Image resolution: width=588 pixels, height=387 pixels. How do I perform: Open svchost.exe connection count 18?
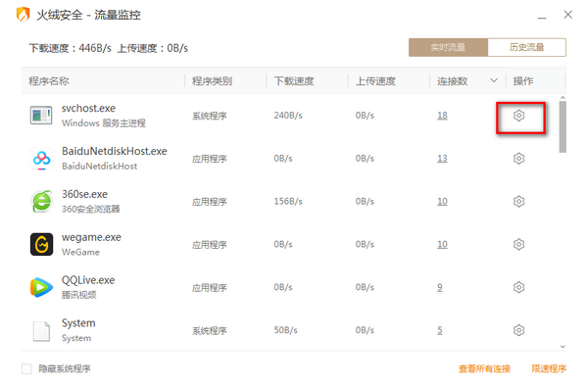tap(442, 116)
